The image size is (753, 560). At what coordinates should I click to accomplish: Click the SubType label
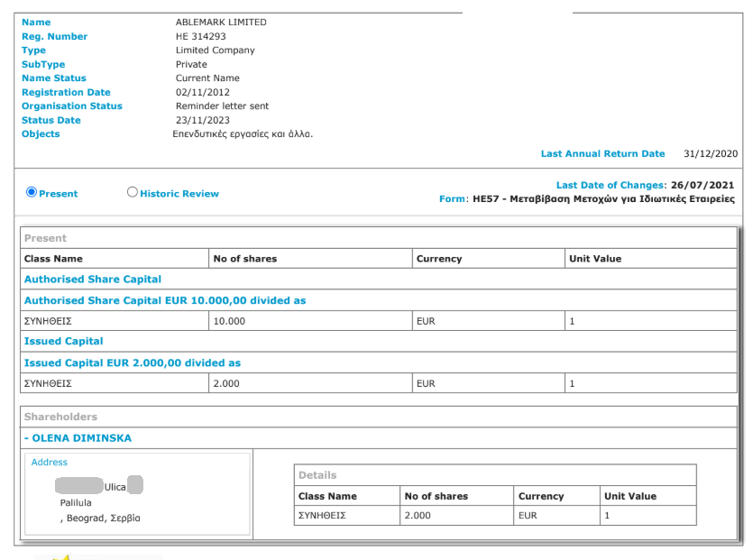coord(43,64)
